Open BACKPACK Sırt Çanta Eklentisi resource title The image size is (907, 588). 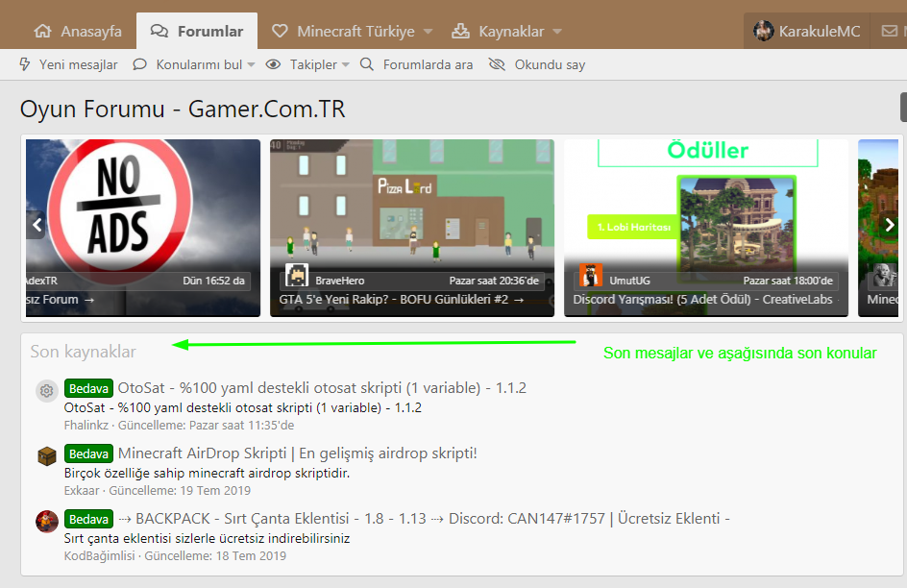pyautogui.click(x=424, y=519)
